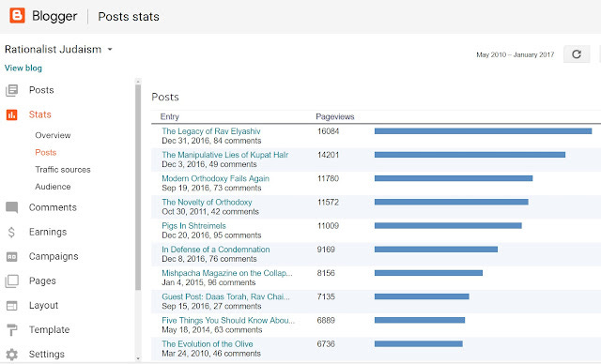Open post The Evolution of the Olive
601x364 pixels.
coord(207,344)
